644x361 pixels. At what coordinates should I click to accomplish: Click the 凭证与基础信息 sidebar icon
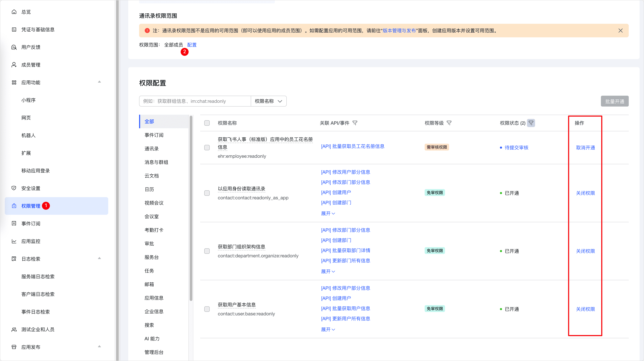coord(14,30)
